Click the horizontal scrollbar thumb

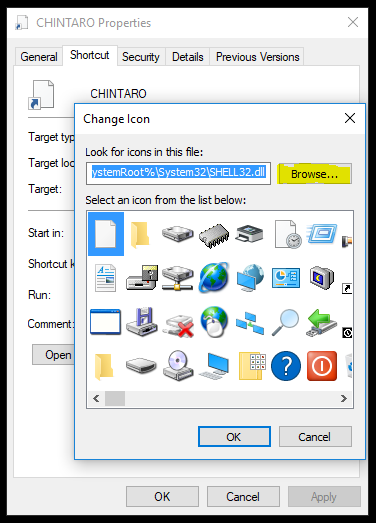coord(115,398)
